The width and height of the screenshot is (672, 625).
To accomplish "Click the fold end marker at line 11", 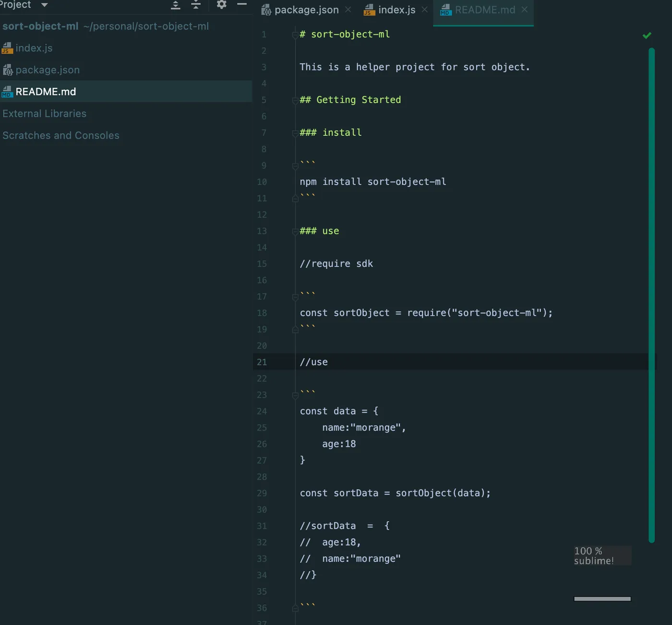I will tap(295, 198).
